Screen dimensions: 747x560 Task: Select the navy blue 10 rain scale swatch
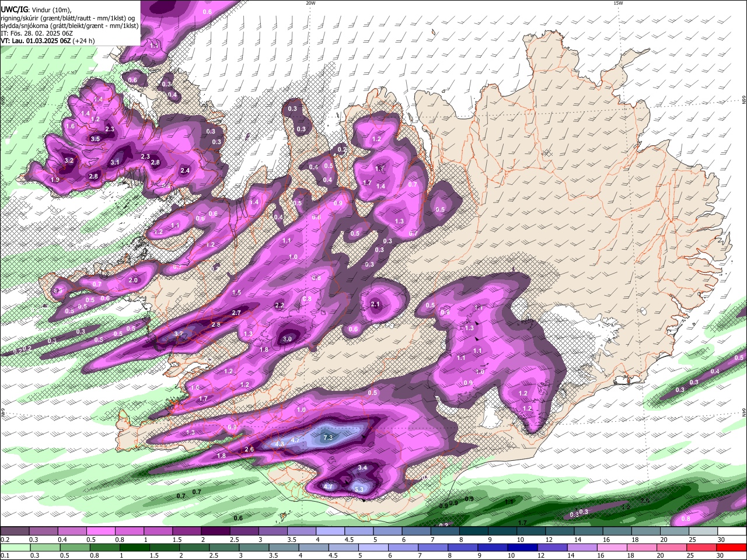523,547
